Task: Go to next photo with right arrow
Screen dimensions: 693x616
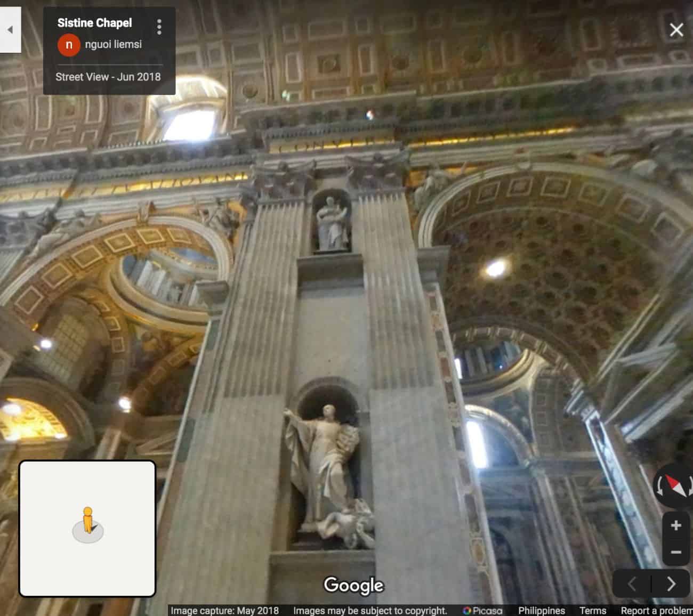Action: pos(671,584)
